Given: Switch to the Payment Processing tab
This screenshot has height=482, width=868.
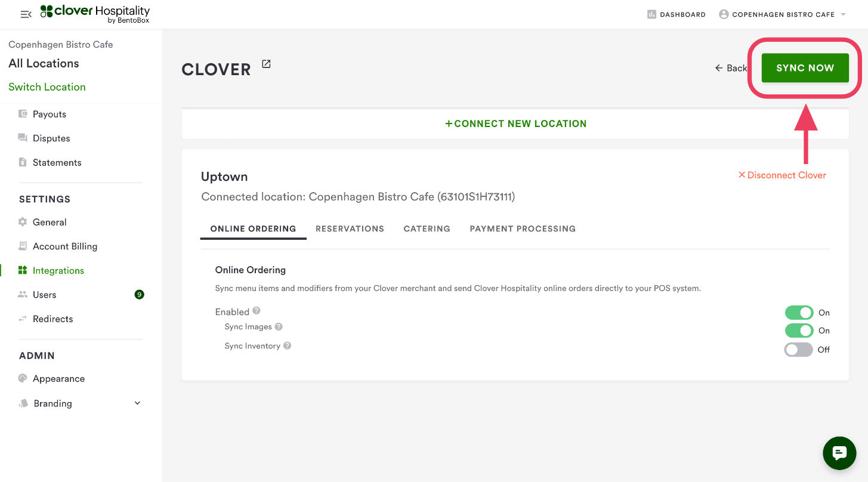Looking at the screenshot, I should coord(523,228).
